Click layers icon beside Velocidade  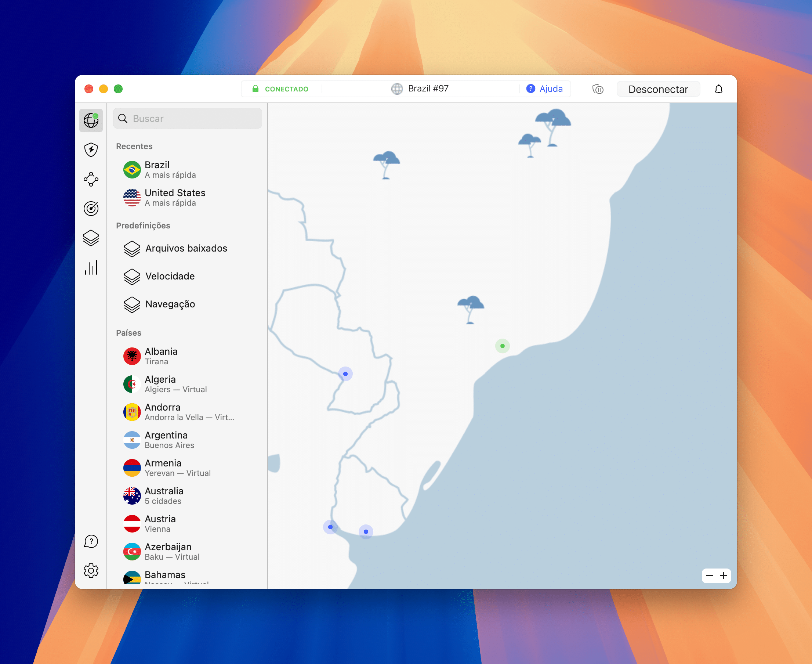(132, 277)
